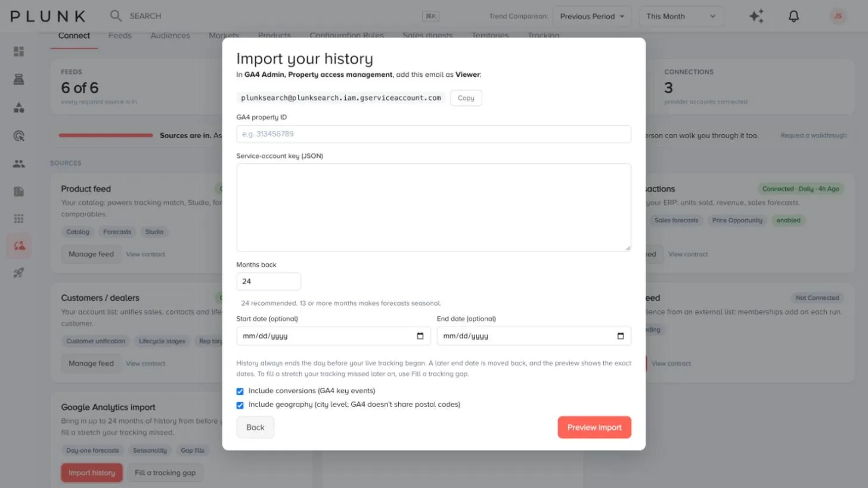The height and width of the screenshot is (488, 868).
Task: Open the shapes icon in sidebar
Action: coord(19,108)
